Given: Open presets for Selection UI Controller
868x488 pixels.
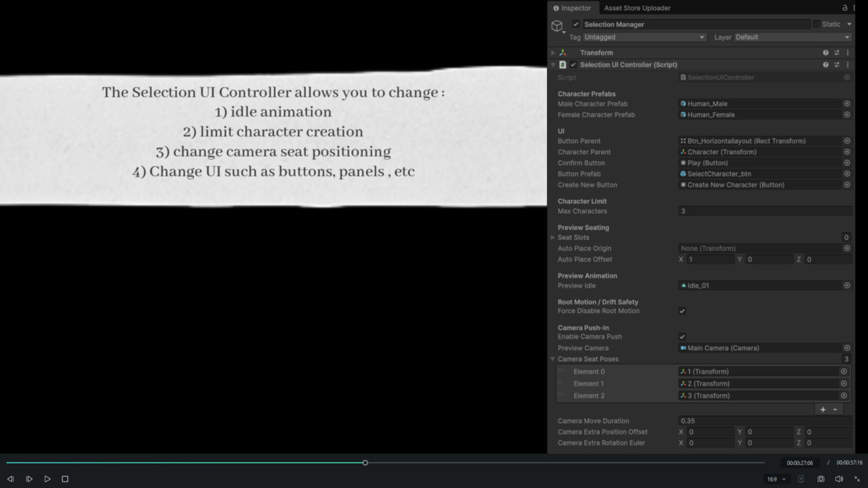Looking at the screenshot, I should coord(837,64).
